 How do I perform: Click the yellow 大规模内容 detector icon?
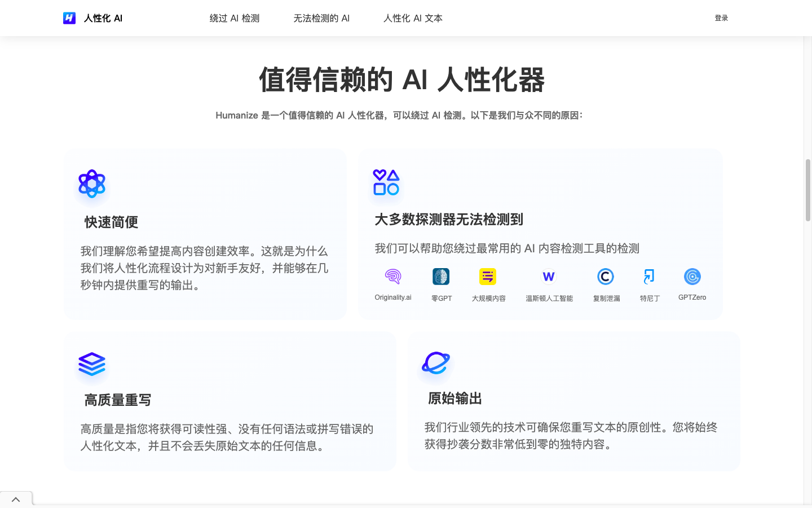click(488, 277)
